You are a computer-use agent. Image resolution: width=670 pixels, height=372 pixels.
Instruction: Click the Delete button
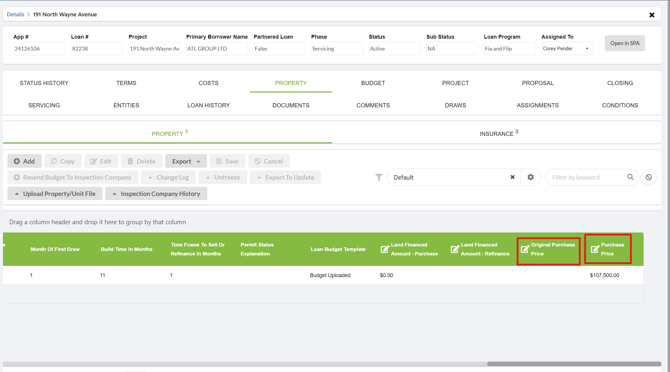click(x=142, y=161)
